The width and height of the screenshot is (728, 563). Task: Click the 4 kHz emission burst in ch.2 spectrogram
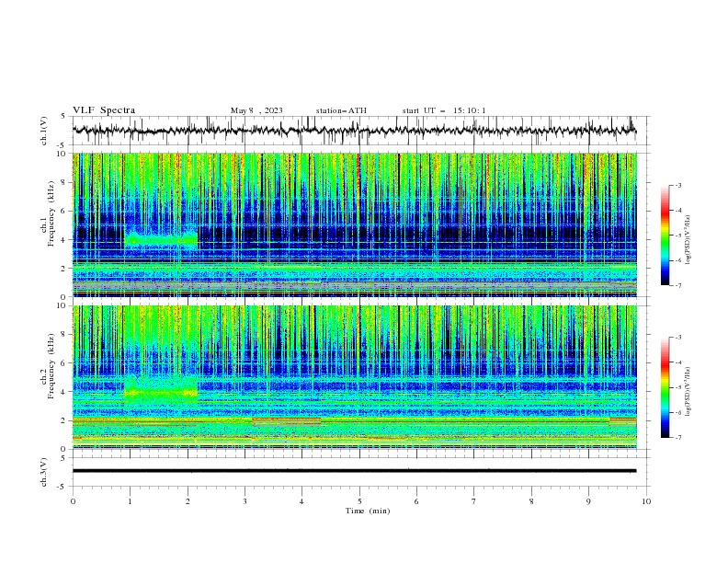pos(161,391)
